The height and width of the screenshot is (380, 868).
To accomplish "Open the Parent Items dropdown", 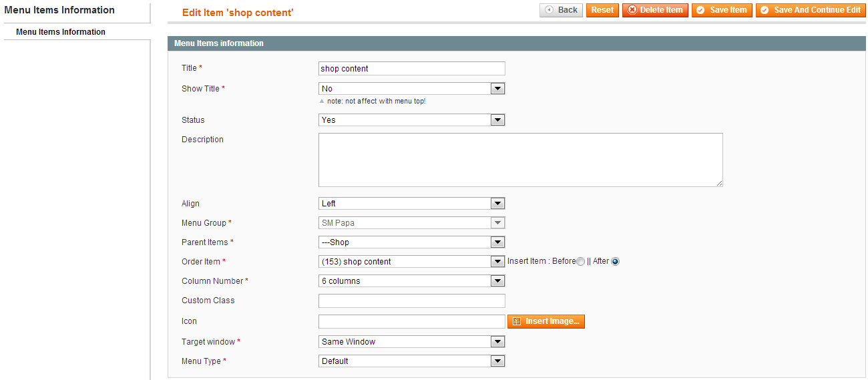I will click(x=412, y=242).
